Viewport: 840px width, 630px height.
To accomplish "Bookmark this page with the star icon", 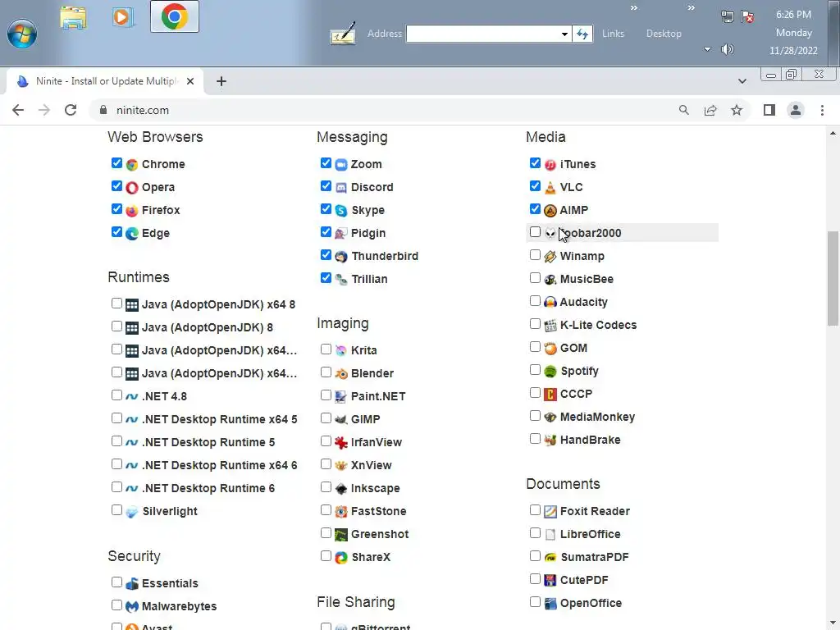I will (737, 110).
